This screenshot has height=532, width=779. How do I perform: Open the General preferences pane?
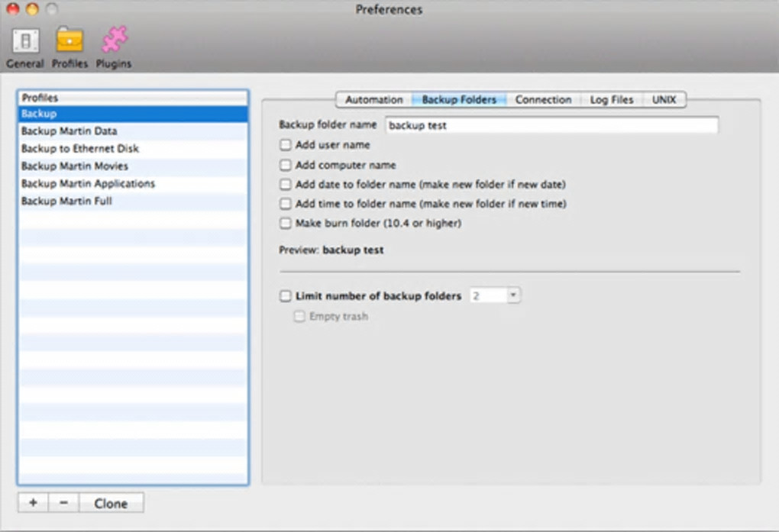(x=25, y=48)
